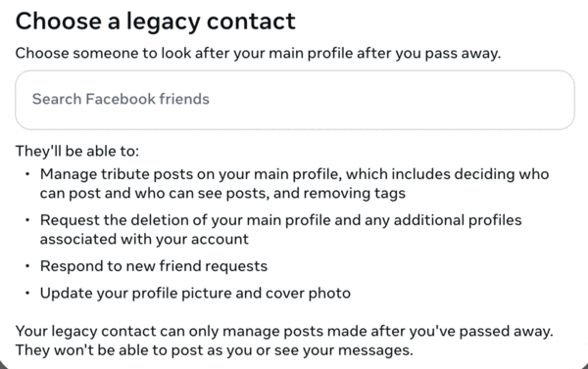Click the sentence about managing posts after passing
Screen dimensions: 588x369
284,331
